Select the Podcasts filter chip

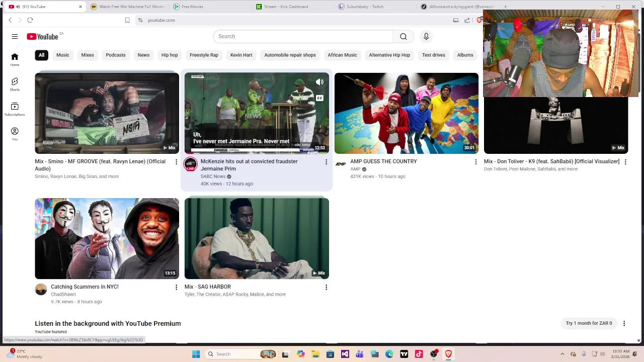point(116,55)
